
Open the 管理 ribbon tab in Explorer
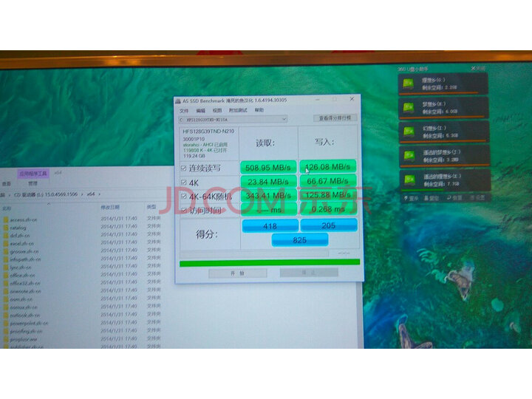[33, 183]
